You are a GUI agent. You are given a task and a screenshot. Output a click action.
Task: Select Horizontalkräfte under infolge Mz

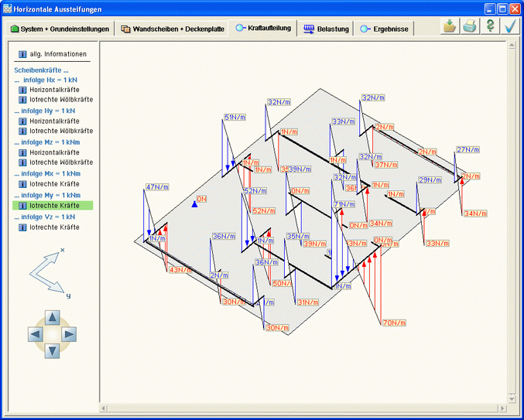pyautogui.click(x=54, y=152)
